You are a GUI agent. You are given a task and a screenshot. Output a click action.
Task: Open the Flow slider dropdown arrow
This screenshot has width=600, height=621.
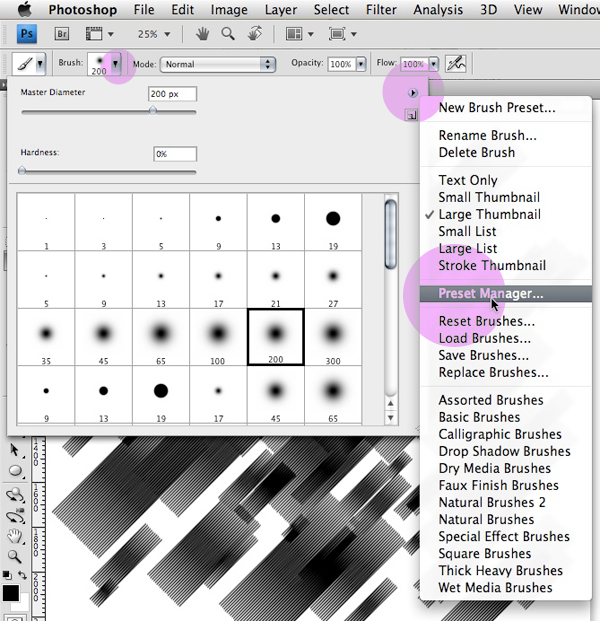[x=434, y=63]
